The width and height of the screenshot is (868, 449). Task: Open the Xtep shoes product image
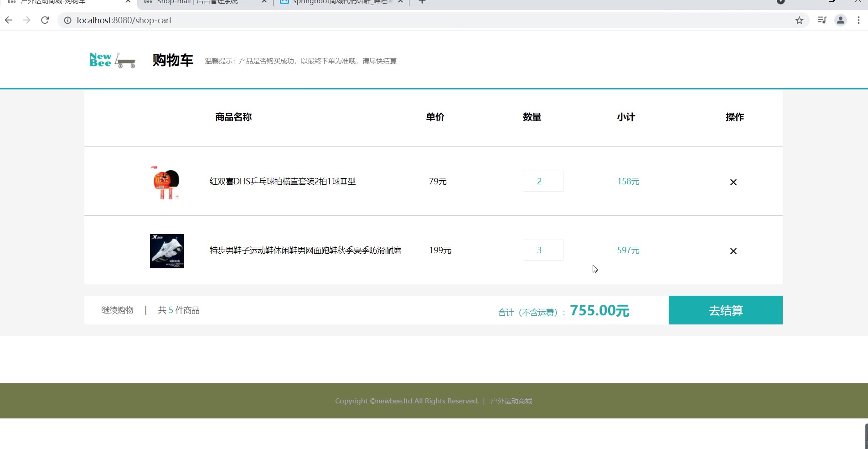point(167,251)
